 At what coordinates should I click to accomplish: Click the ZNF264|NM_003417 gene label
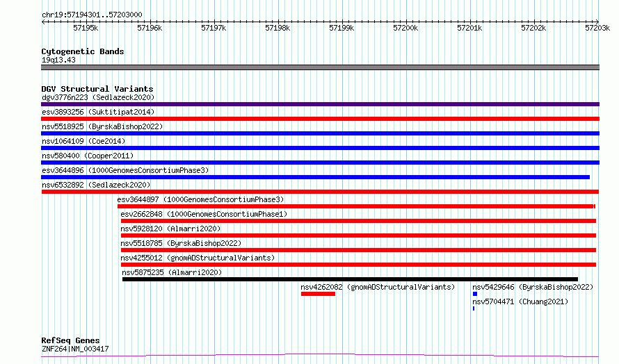(x=75, y=349)
